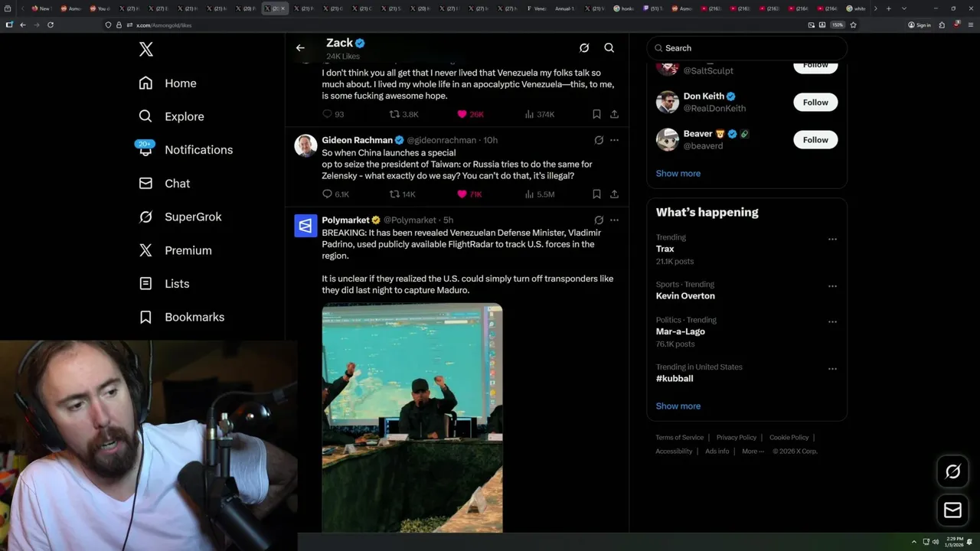980x551 pixels.
Task: Open the #kubball trending topic
Action: (x=675, y=379)
